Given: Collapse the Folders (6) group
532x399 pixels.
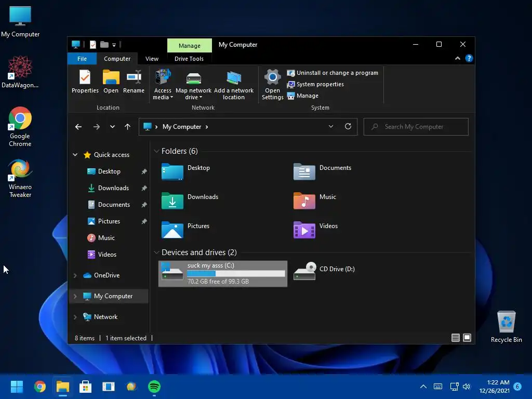Looking at the screenshot, I should coord(156,151).
